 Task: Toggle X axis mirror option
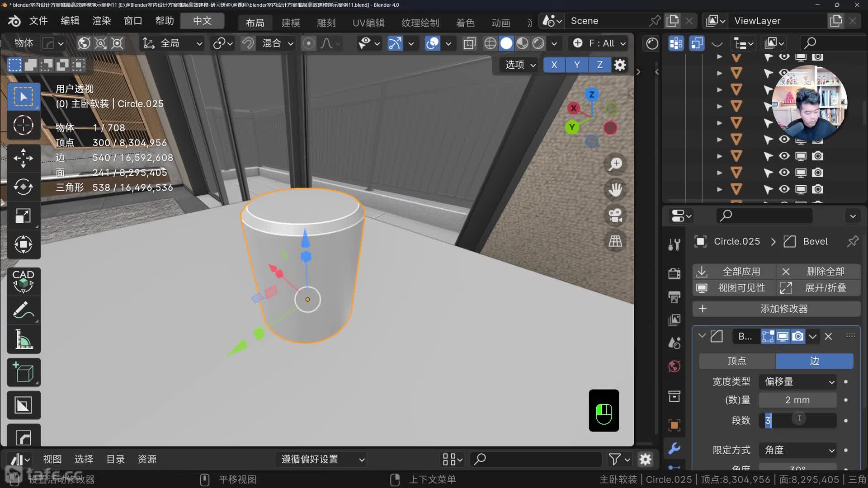pyautogui.click(x=554, y=65)
